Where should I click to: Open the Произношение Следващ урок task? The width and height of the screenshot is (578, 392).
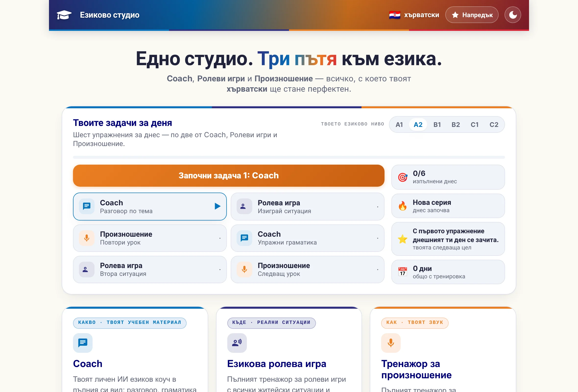(x=307, y=269)
